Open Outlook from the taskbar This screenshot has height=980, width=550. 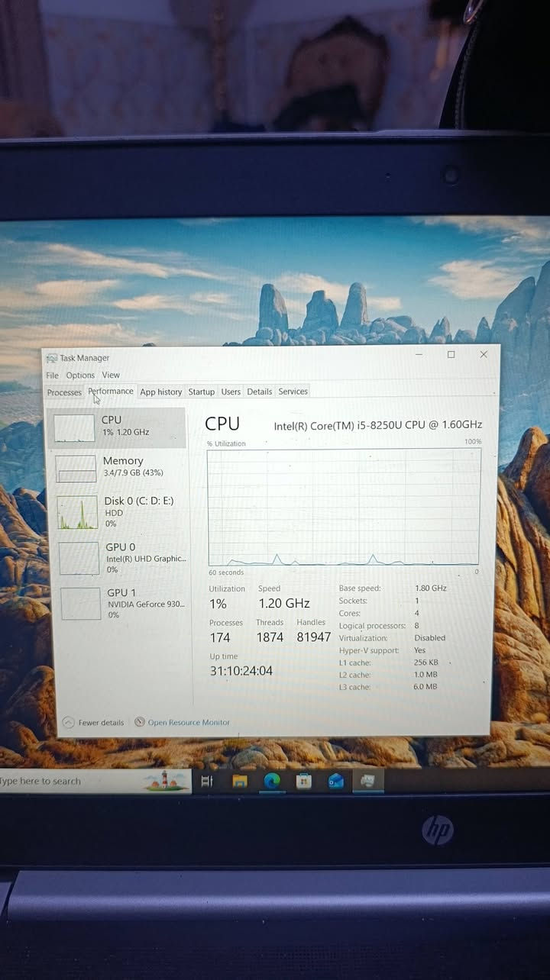click(x=336, y=781)
